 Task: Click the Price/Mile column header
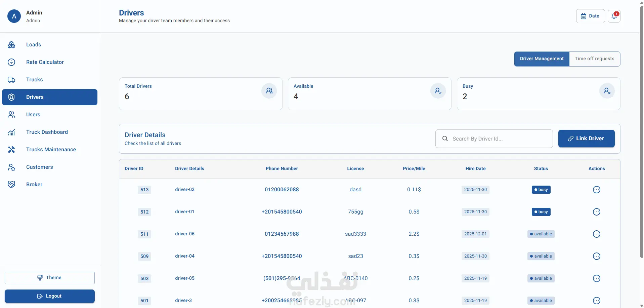414,169
